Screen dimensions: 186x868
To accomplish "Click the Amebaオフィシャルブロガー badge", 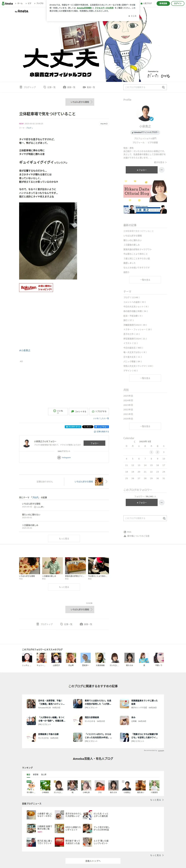I will (145, 132).
